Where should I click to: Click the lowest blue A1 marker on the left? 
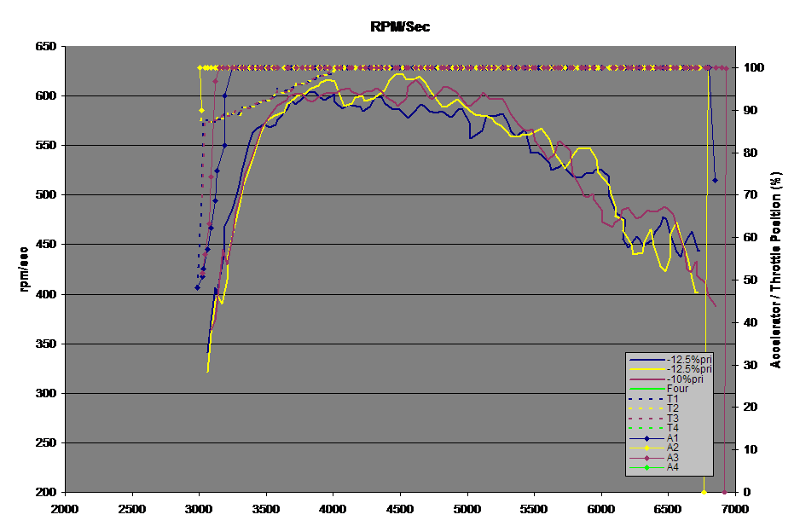click(x=197, y=287)
